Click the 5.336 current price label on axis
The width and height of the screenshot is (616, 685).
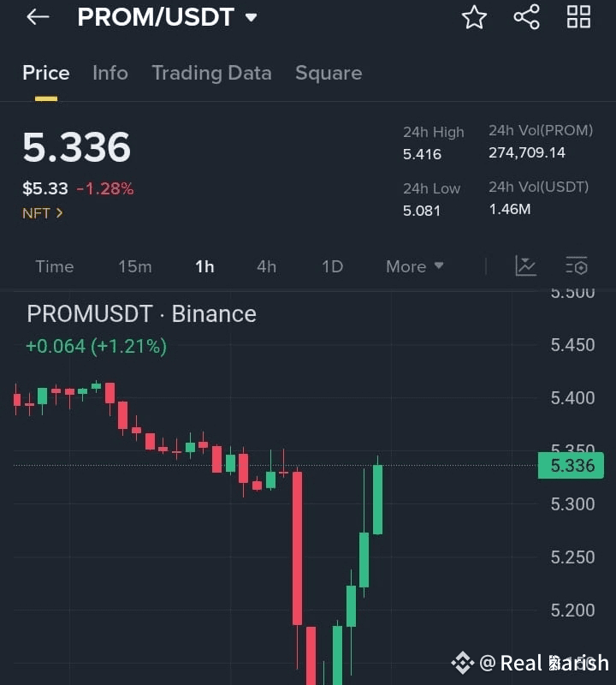pos(571,466)
